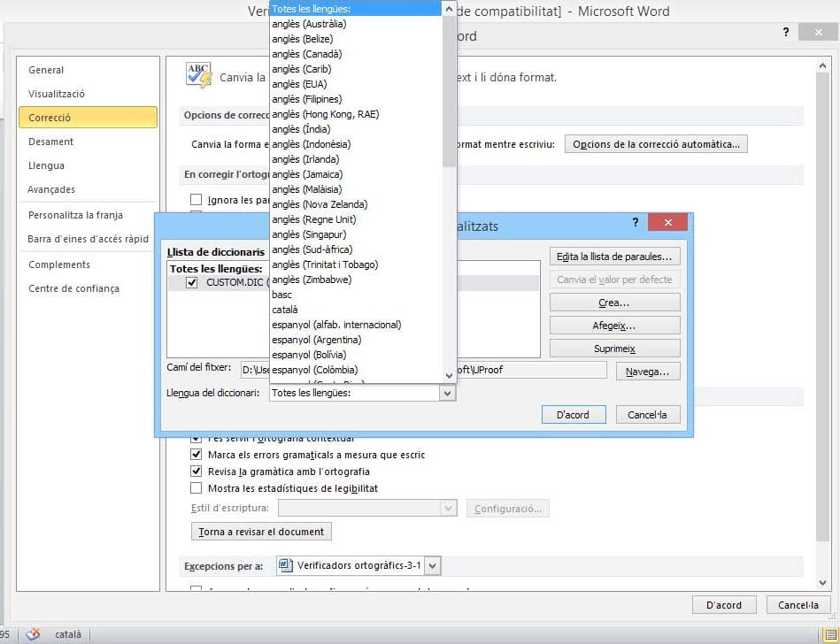Select 'català' from the language list
Screen dimensions: 840x644
[x=285, y=310]
